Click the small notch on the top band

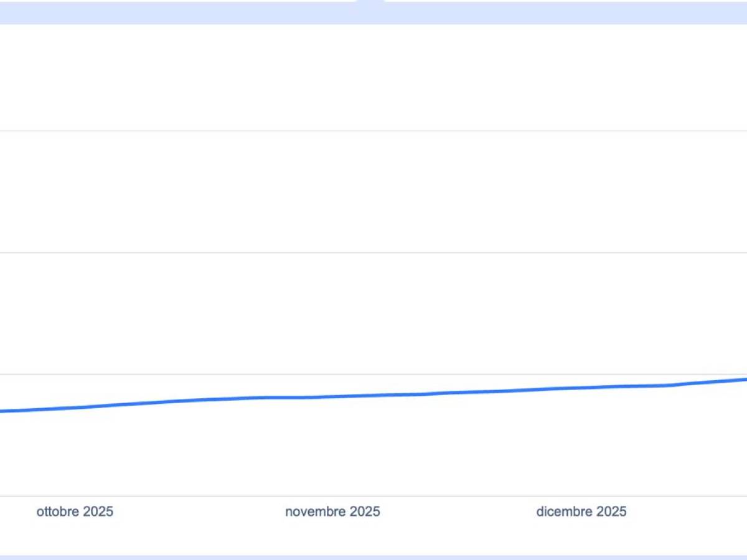point(370,2)
